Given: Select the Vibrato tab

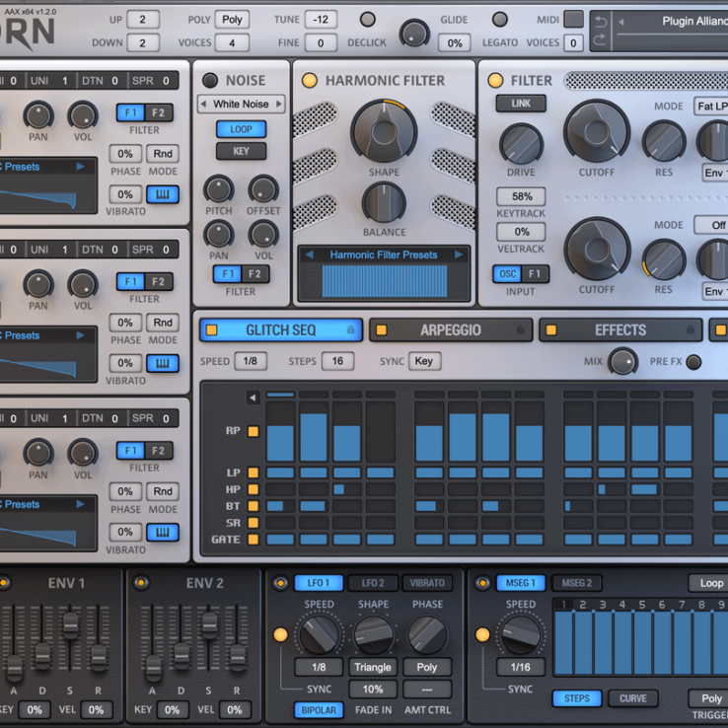Looking at the screenshot, I should click(427, 583).
